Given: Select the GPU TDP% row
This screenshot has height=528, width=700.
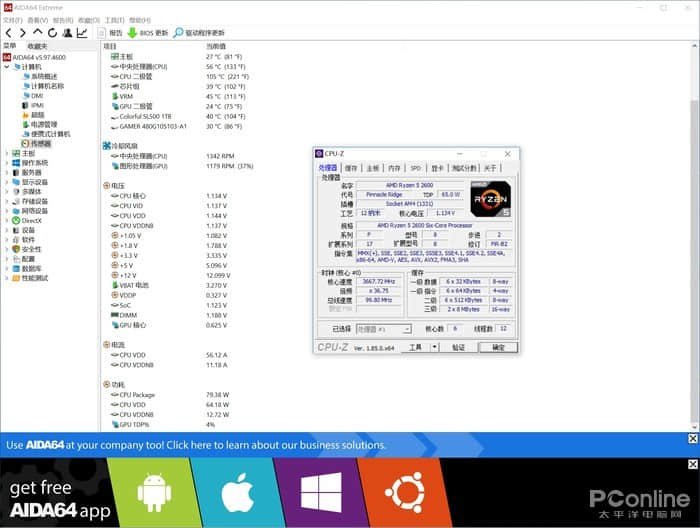Looking at the screenshot, I should [x=162, y=424].
